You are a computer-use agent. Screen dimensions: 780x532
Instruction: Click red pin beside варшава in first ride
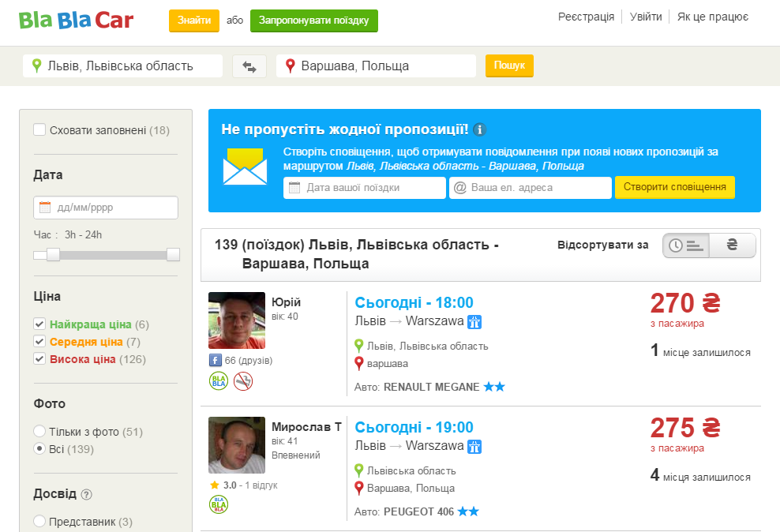pos(358,363)
